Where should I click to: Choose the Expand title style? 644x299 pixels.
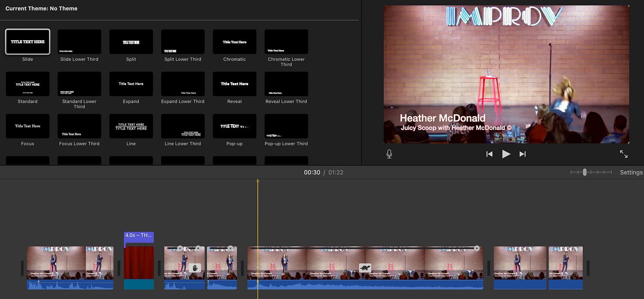click(131, 84)
